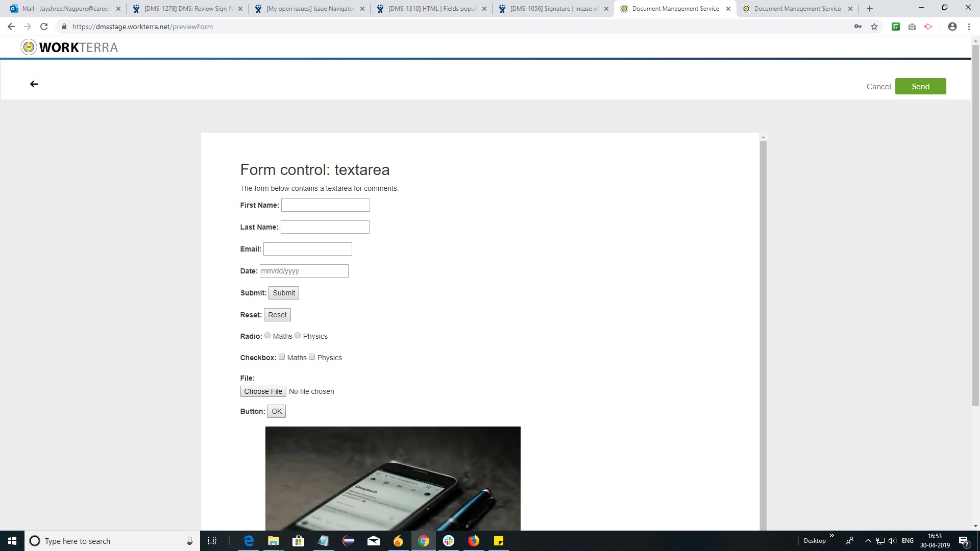980x551 pixels.
Task: Bookmark this page with the star icon
Action: [x=874, y=27]
